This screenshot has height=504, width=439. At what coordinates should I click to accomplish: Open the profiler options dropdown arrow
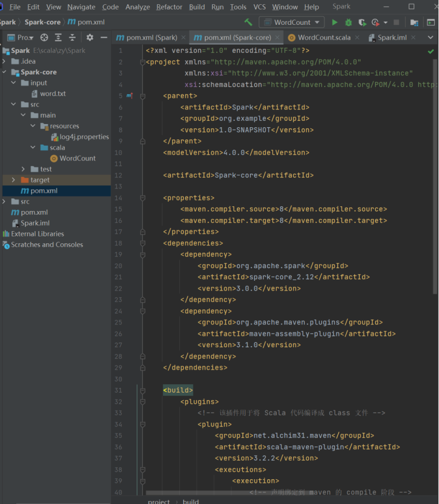click(386, 23)
